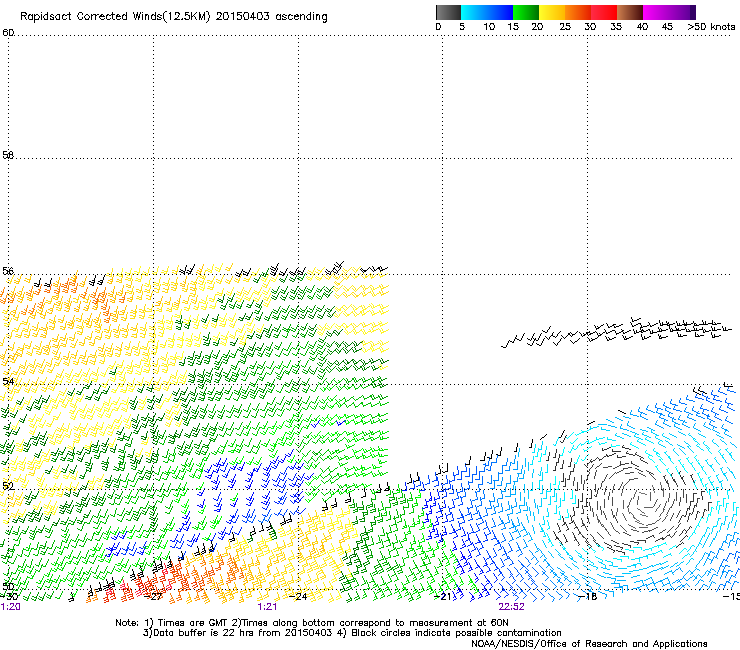
Task: Click the note 'Times are GMT' line
Action: pyautogui.click(x=312, y=623)
